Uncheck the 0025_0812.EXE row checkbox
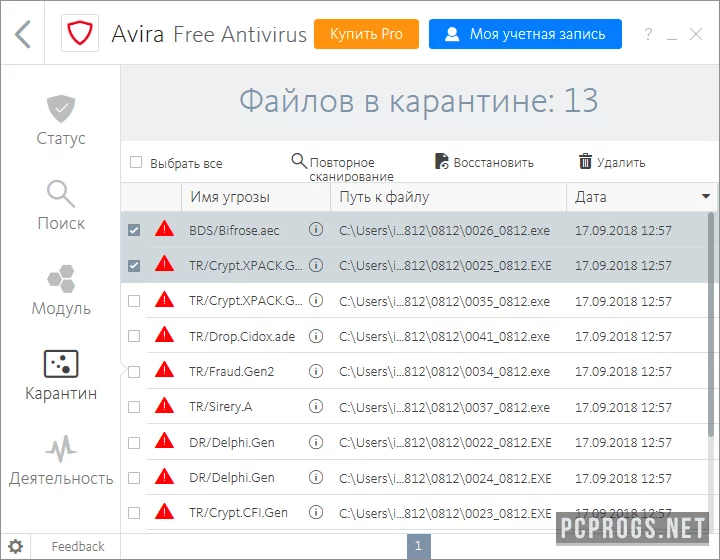720x560 pixels. point(134,266)
